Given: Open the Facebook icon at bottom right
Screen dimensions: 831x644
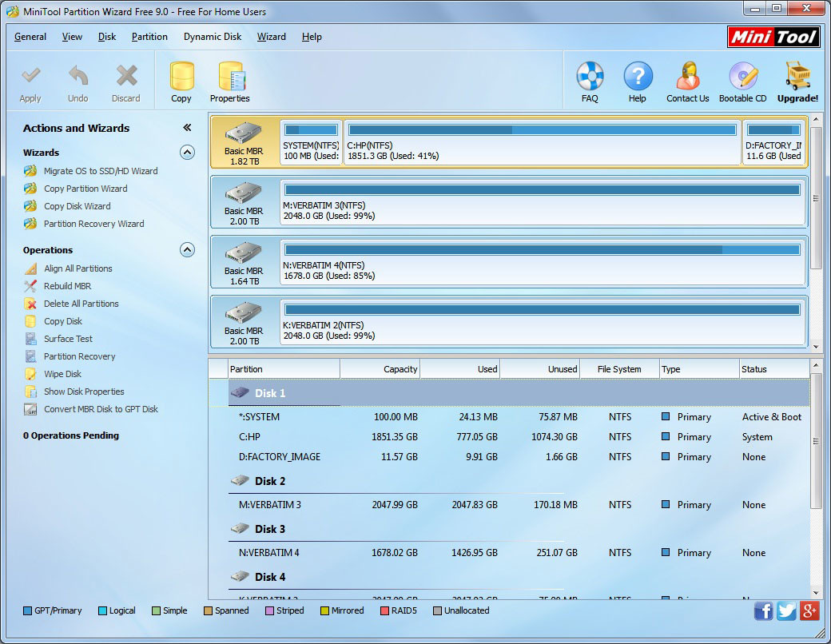Looking at the screenshot, I should click(x=763, y=611).
